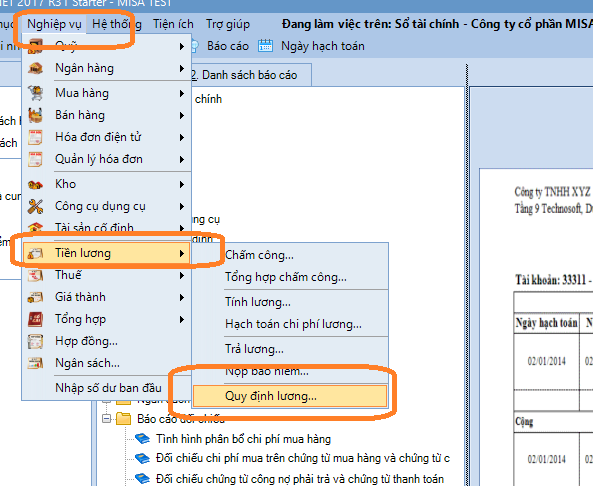Click the Tổng hợp ledger book icon

click(35, 319)
